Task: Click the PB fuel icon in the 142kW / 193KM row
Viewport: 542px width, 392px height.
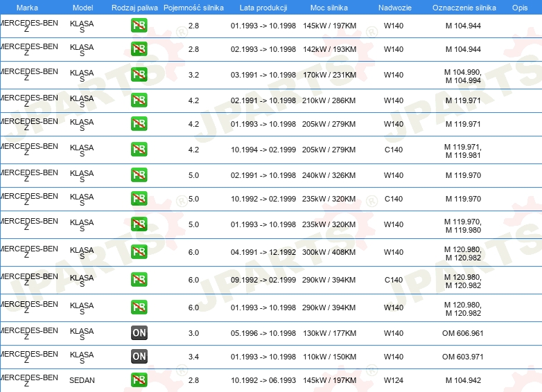Action: point(139,48)
